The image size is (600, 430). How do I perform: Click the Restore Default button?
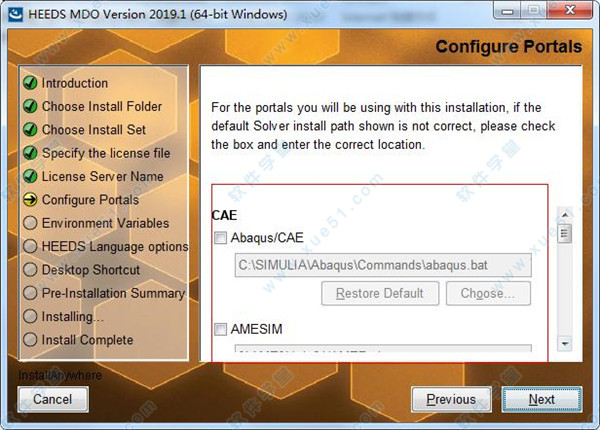point(380,293)
